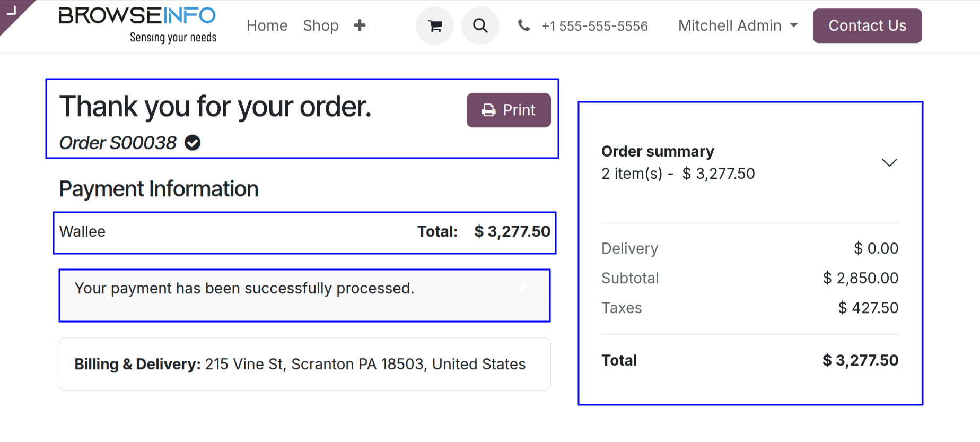Click the purple corner arrow icon
Image resolution: width=980 pixels, height=442 pixels.
click(x=12, y=10)
